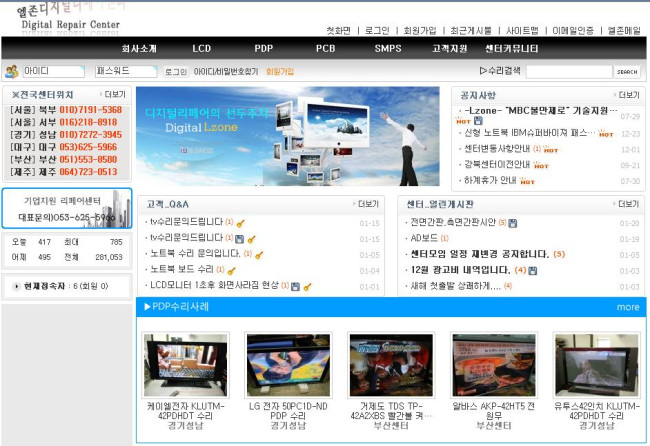The image size is (650, 446).
Task: Open the 센터커뮤니티 navigation menu
Action: click(x=511, y=48)
